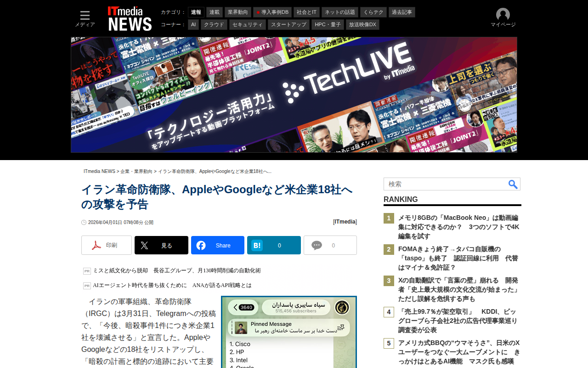The image size is (588, 368).
Task: Click the RANKING heading
Action: pos(401,200)
